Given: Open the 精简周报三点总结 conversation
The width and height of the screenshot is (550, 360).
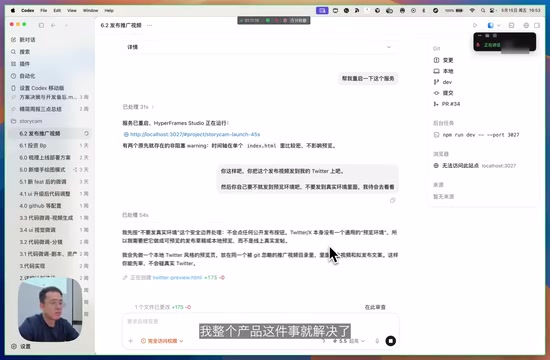Looking at the screenshot, I should 49,109.
